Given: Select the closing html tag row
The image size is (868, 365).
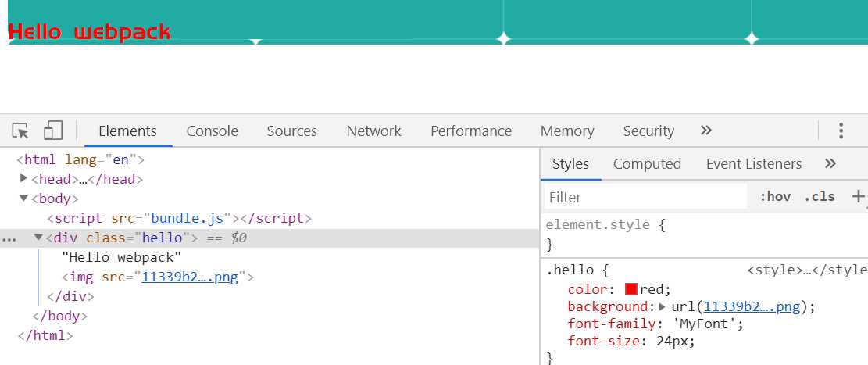Looking at the screenshot, I should tap(45, 335).
